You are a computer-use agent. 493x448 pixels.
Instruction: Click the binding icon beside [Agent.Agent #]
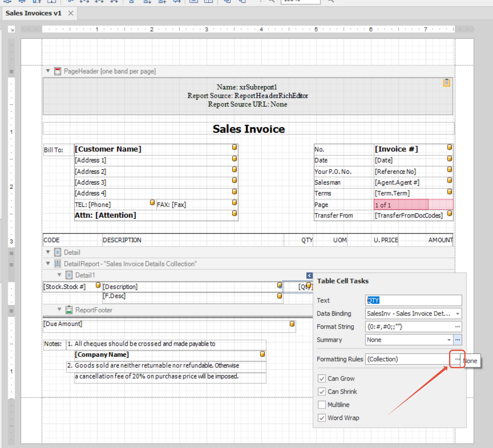click(x=449, y=180)
